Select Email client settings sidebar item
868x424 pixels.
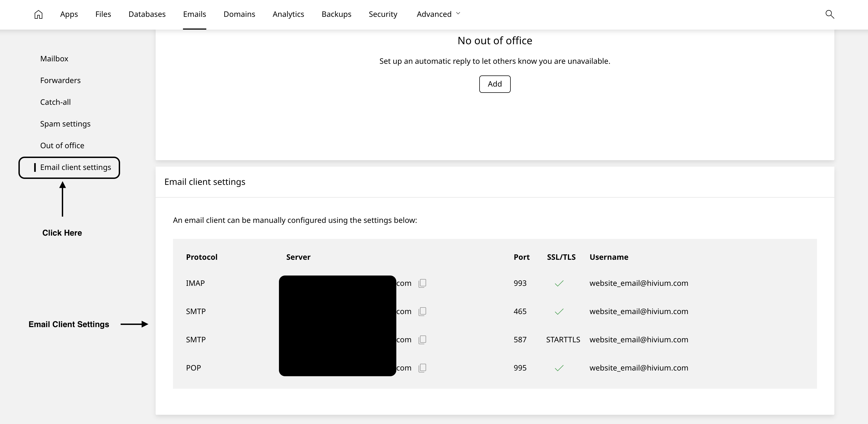[x=75, y=167]
